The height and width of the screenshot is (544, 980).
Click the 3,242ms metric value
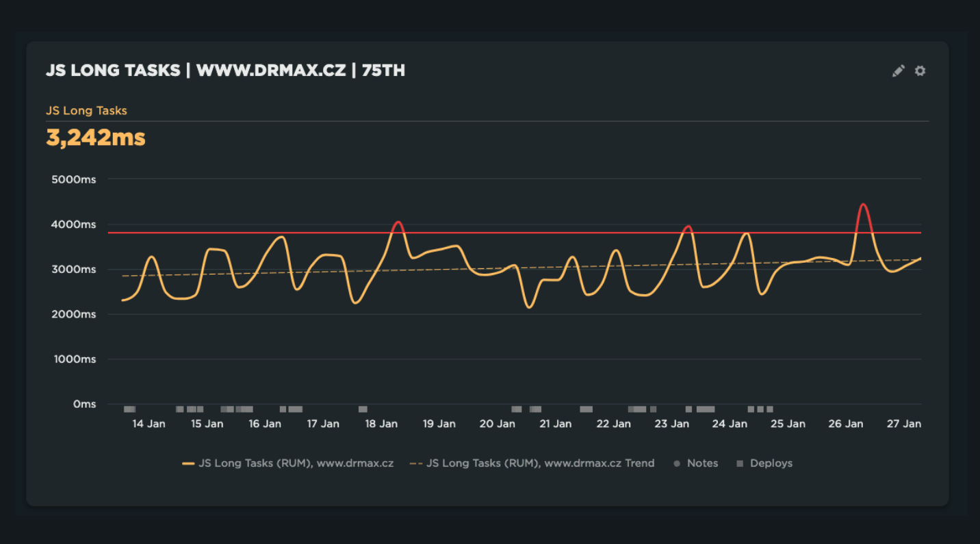coord(96,138)
